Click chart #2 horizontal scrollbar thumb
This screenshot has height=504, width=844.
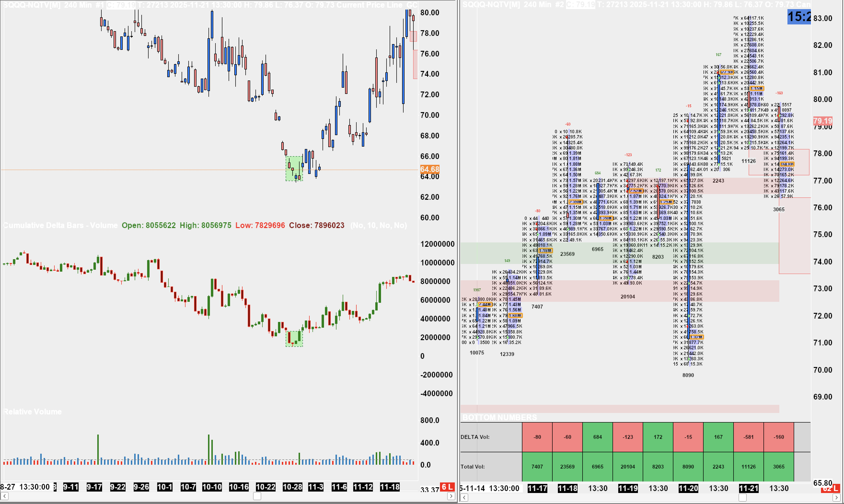743,498
